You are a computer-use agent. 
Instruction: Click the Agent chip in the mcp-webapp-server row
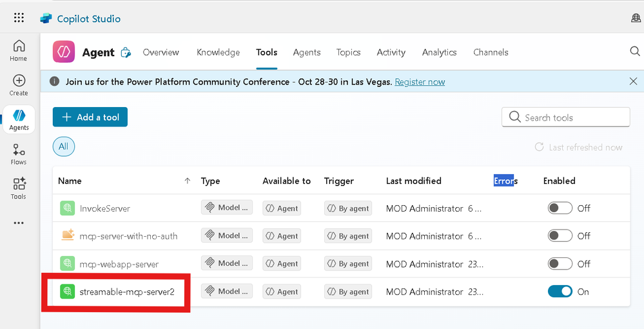pyautogui.click(x=282, y=264)
